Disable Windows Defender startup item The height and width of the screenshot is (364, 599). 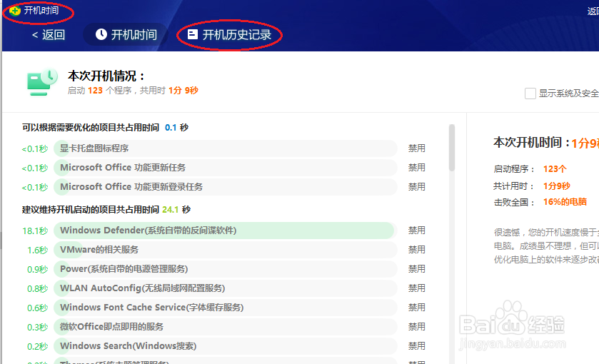(416, 231)
